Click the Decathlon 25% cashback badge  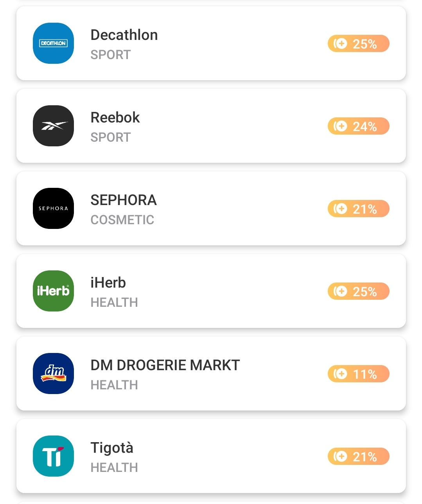click(358, 43)
